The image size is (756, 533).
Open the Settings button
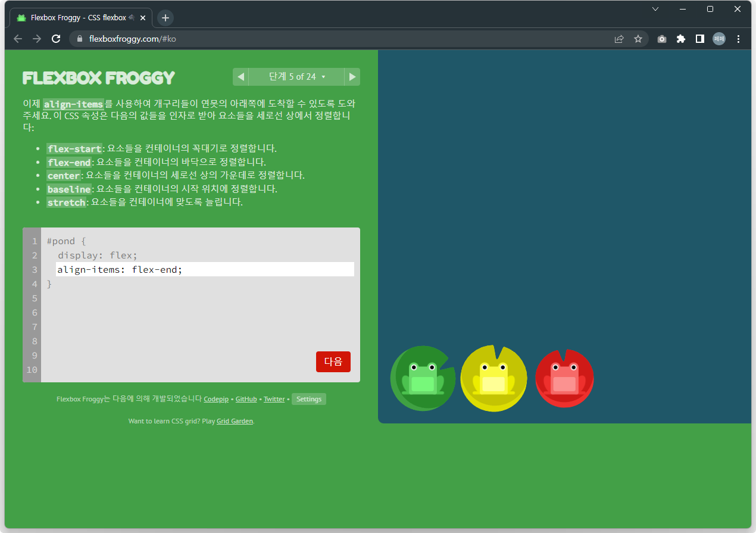point(309,399)
